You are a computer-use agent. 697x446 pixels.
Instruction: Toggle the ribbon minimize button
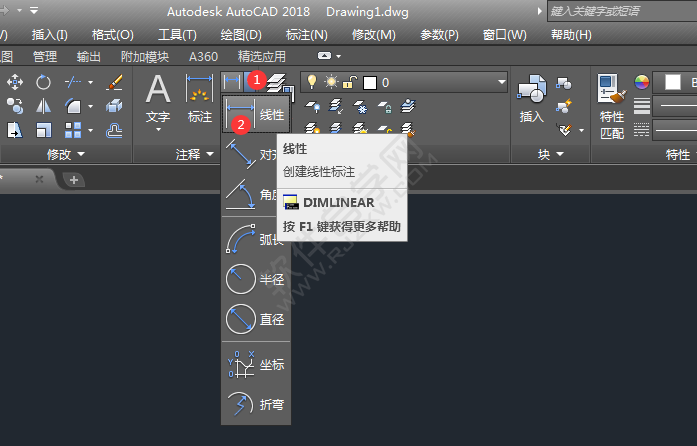[324, 56]
